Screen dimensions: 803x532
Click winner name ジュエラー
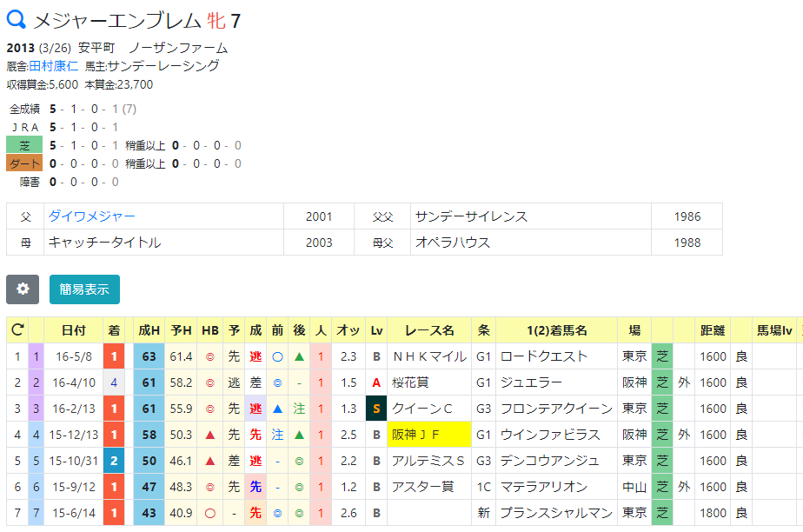(x=531, y=382)
